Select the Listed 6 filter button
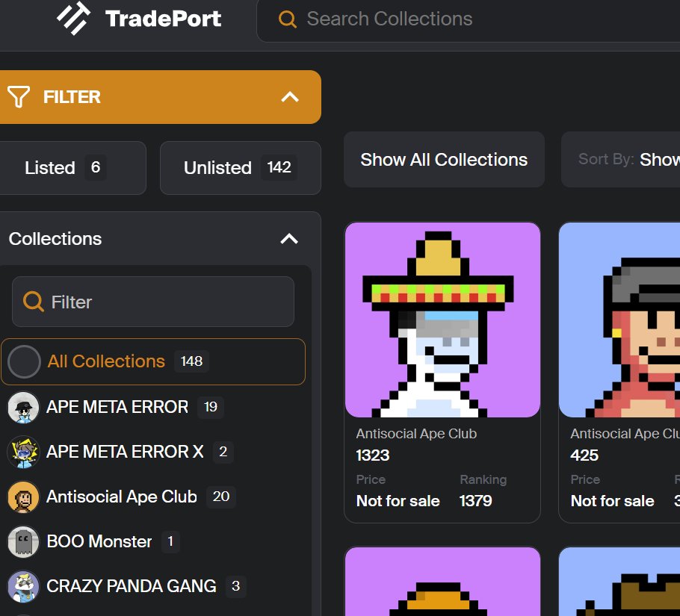Viewport: 680px width, 616px height. click(x=72, y=168)
